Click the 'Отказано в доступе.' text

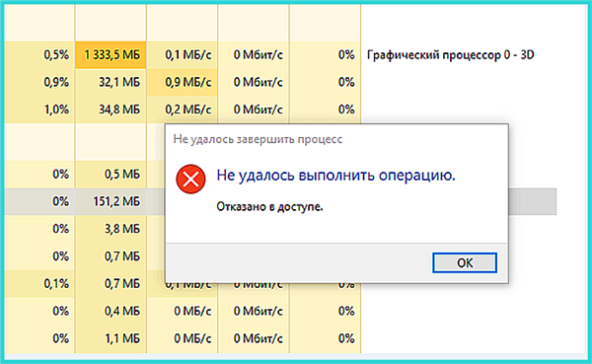[269, 207]
